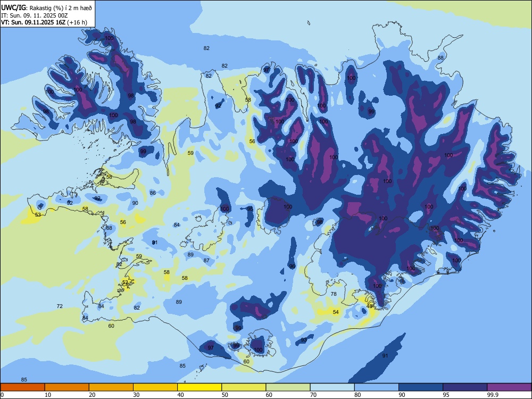This screenshot has width=532, height=399.
Task: Click the purple above-99.9 legend swatch
Action: (509, 387)
